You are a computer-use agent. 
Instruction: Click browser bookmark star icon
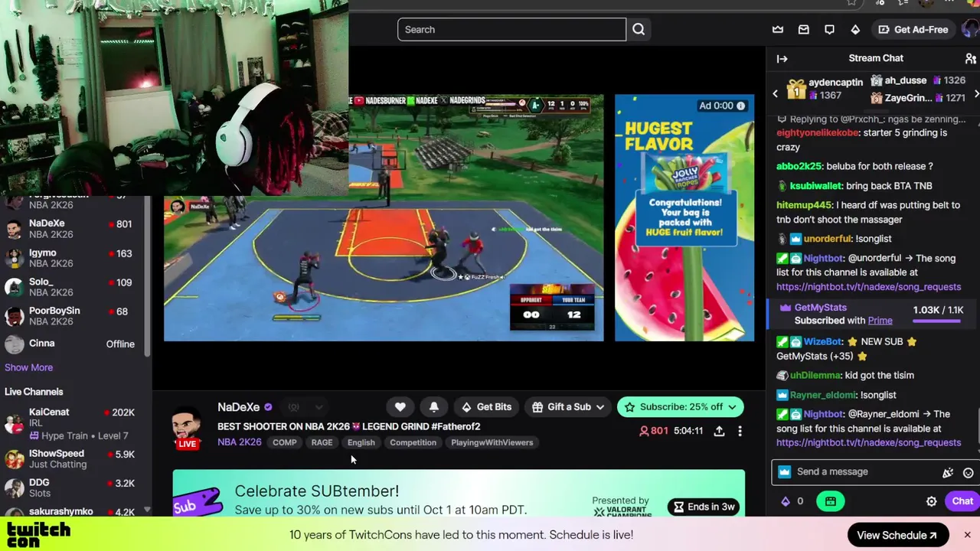(x=851, y=3)
